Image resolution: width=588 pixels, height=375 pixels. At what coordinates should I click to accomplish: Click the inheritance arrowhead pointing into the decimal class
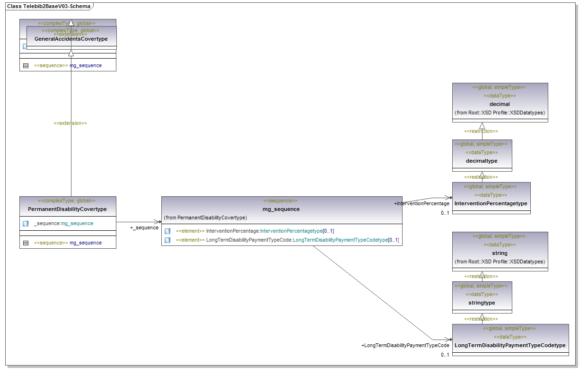pos(482,126)
